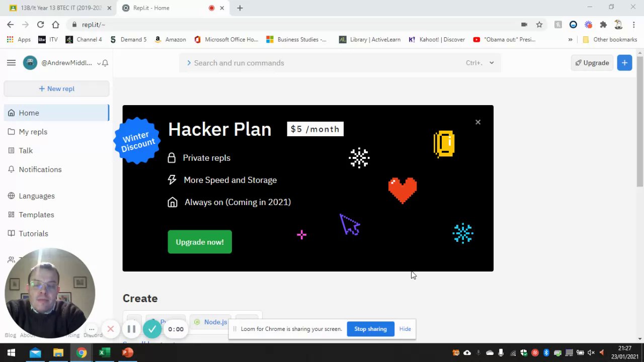
Task: Finish the Loom recording with the checkmark
Action: click(152, 329)
